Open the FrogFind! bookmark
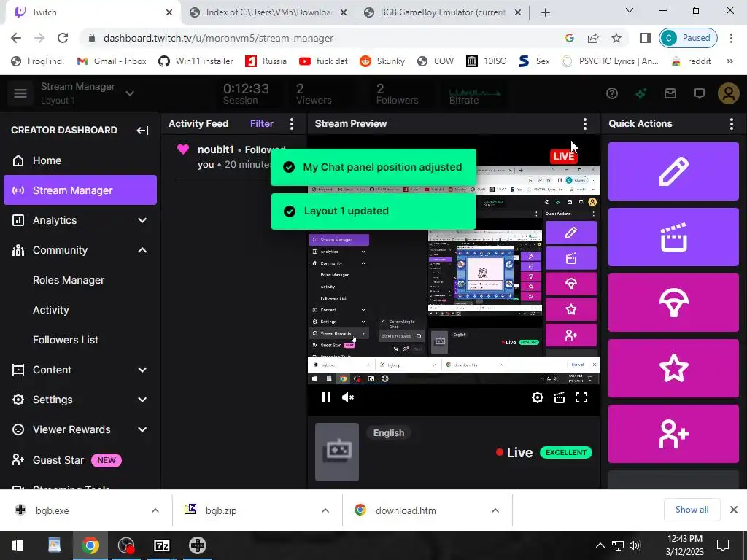This screenshot has height=560, width=747. (38, 61)
